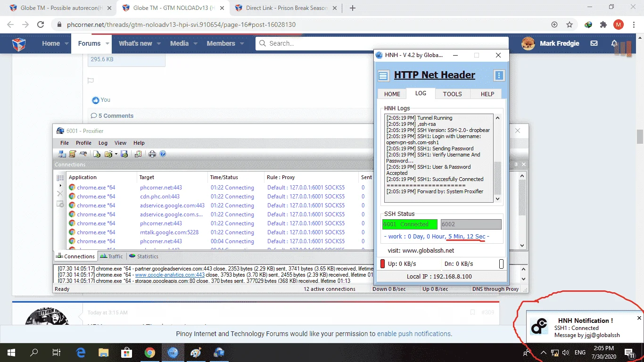Click the blue help icon in Proxifier toolbar
Screen dimensions: 644x362
163,154
